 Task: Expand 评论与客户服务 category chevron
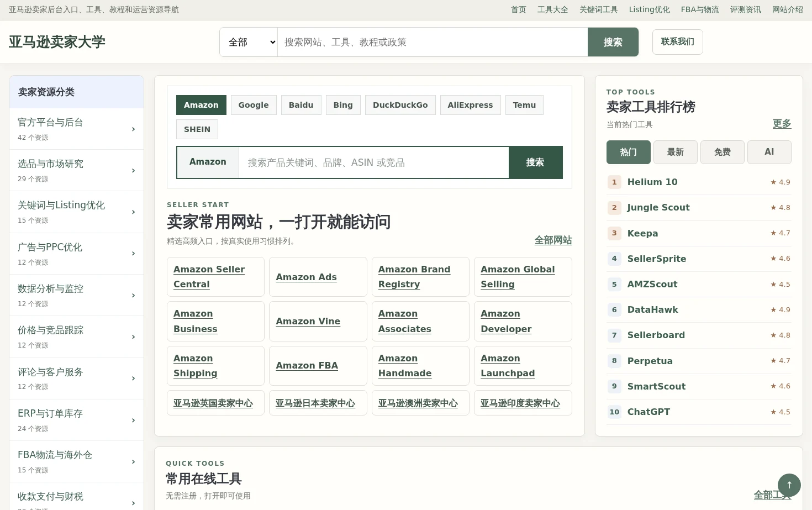click(x=133, y=378)
